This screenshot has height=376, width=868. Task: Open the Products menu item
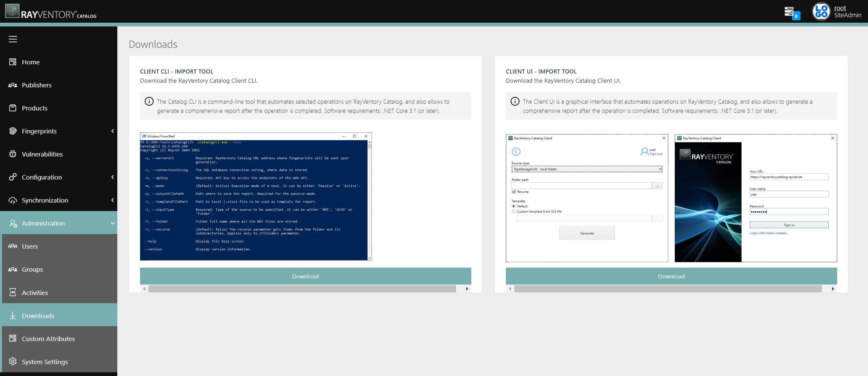(x=59, y=108)
